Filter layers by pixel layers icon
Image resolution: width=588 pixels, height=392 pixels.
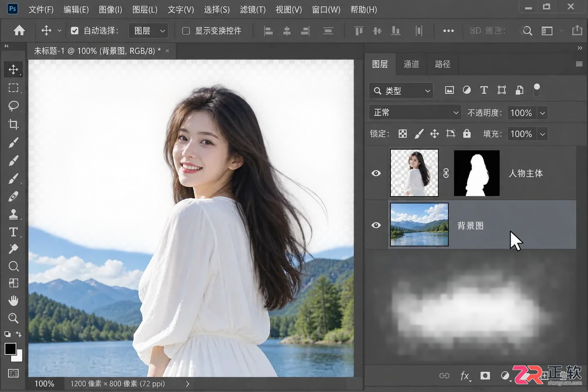[x=449, y=90]
